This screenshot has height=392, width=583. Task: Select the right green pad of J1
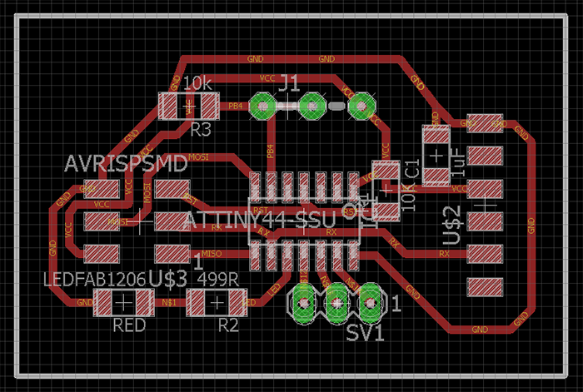361,107
